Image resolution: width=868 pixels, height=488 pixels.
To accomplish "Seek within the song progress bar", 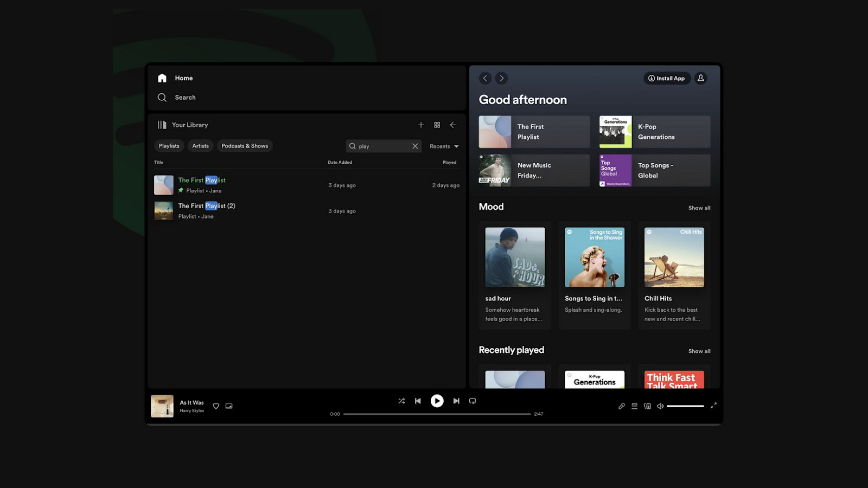I will tap(437, 414).
